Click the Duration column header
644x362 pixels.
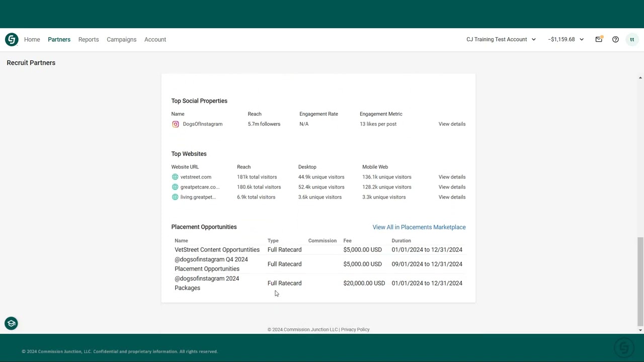click(401, 241)
